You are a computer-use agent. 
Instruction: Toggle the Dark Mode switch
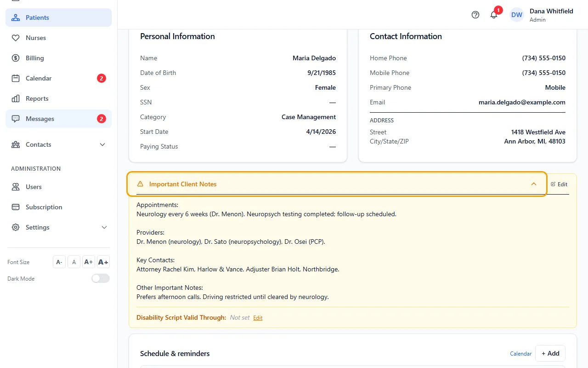(x=101, y=278)
